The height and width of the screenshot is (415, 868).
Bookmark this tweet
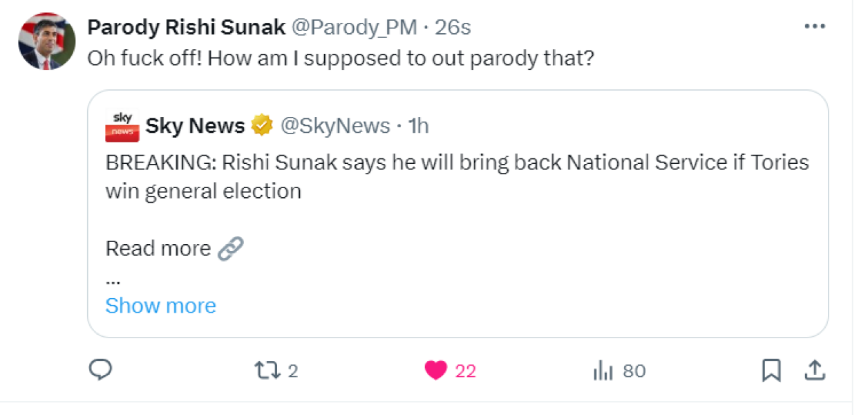click(x=772, y=371)
